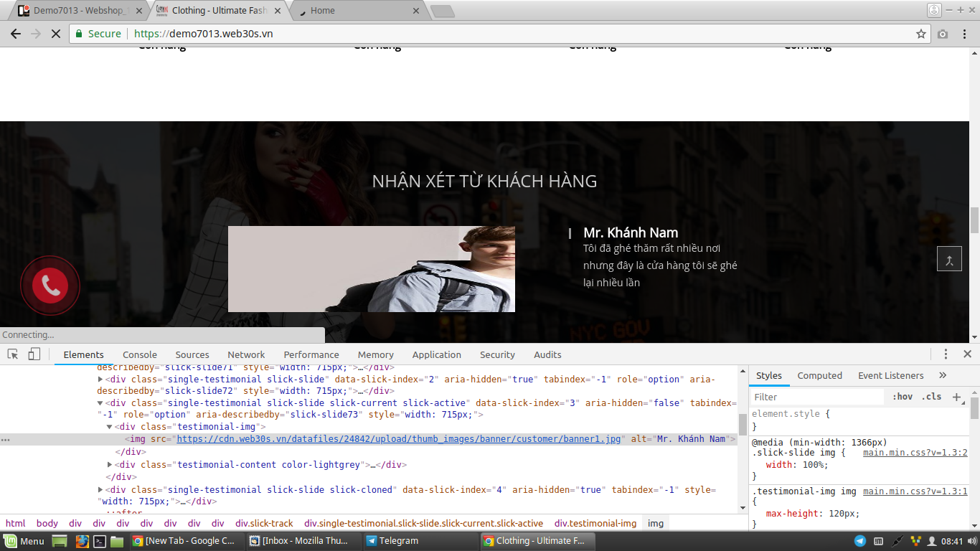The width and height of the screenshot is (980, 551).
Task: Select the Computed styles tab
Action: click(819, 375)
